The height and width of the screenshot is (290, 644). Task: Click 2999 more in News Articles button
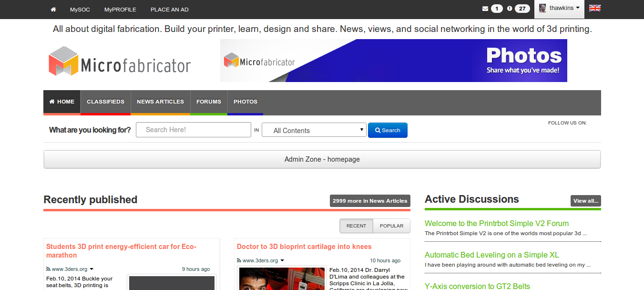click(x=370, y=201)
